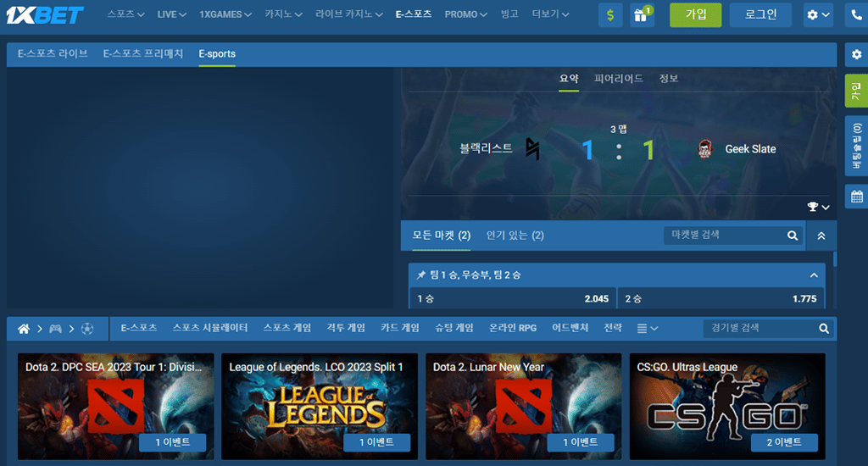
Task: Click the event search magnifier icon
Action: click(824, 329)
